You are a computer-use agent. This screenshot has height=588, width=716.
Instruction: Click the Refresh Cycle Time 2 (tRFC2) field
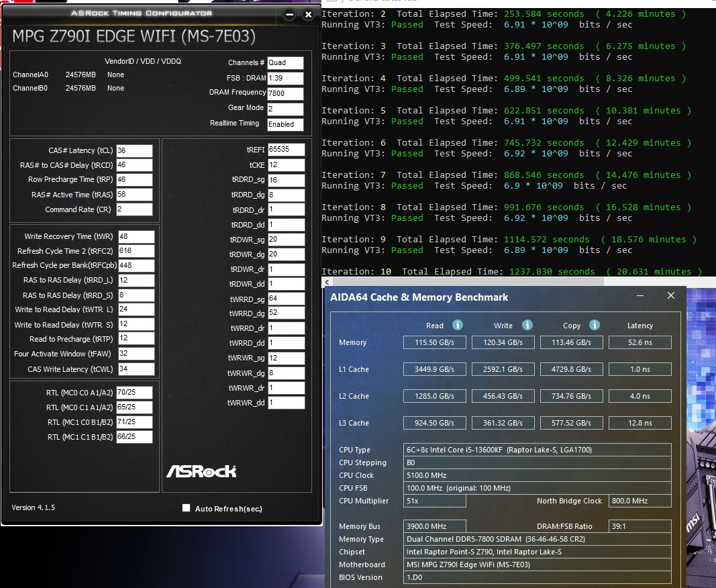(x=136, y=251)
